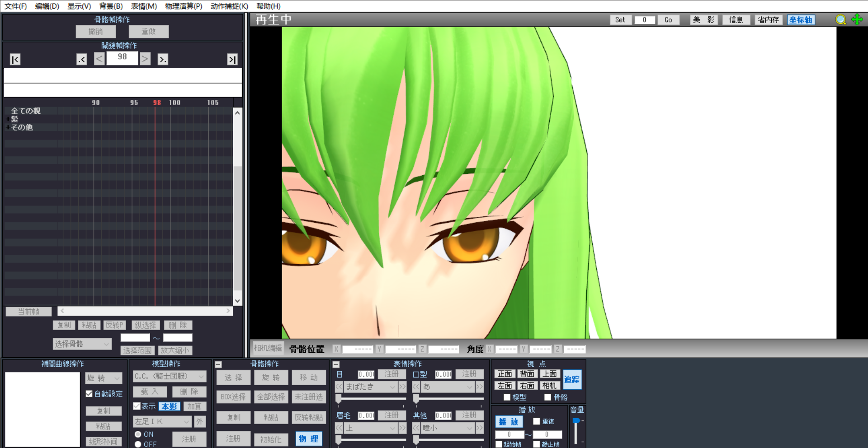Adjust the 眉毛 eyebrow morph slider
Screen dimensions: 868x448
(x=338, y=439)
